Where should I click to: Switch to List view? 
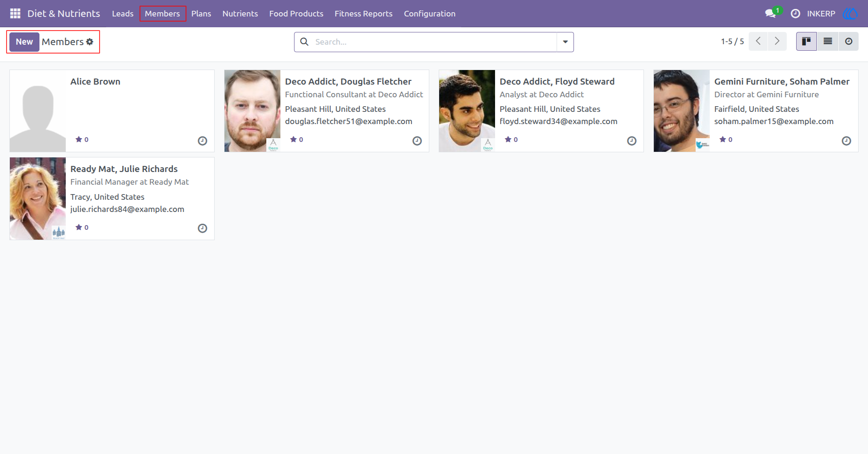828,41
